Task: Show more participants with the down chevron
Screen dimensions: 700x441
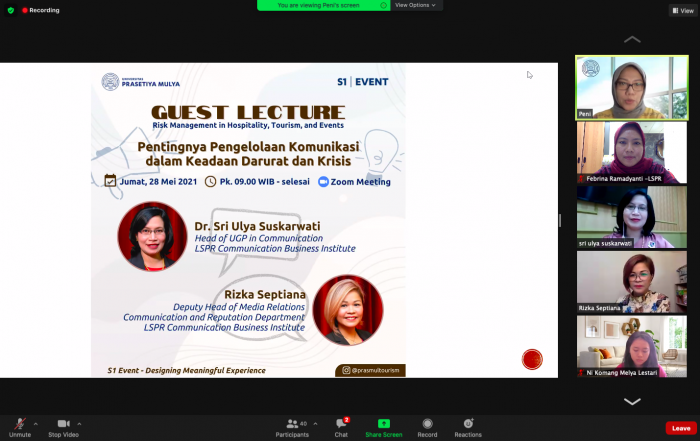Action: [x=632, y=401]
